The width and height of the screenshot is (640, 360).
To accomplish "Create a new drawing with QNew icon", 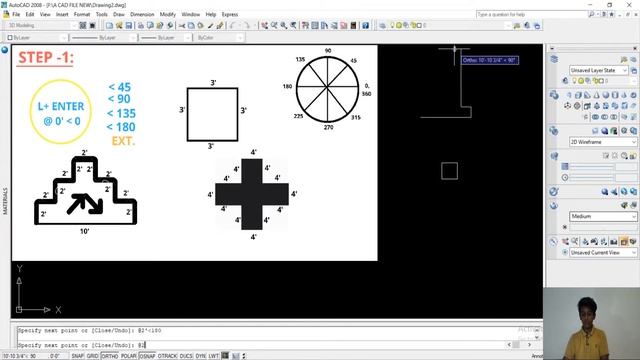I will pos(109,25).
